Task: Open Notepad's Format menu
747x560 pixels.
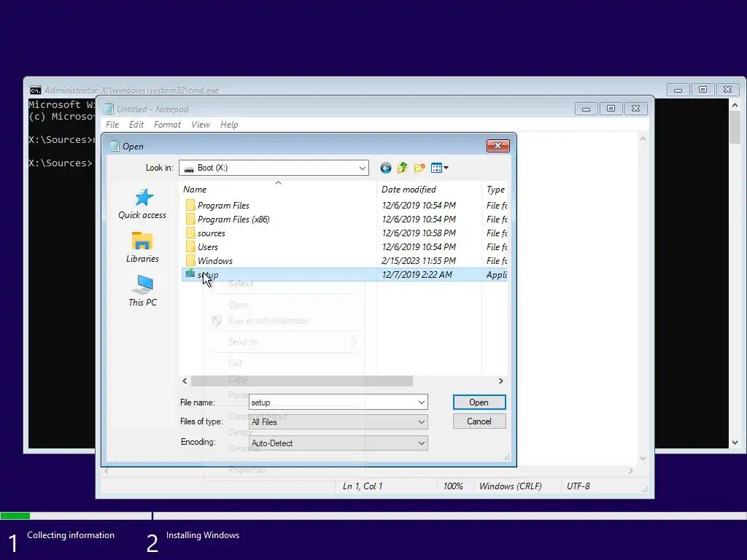Action: pos(167,125)
